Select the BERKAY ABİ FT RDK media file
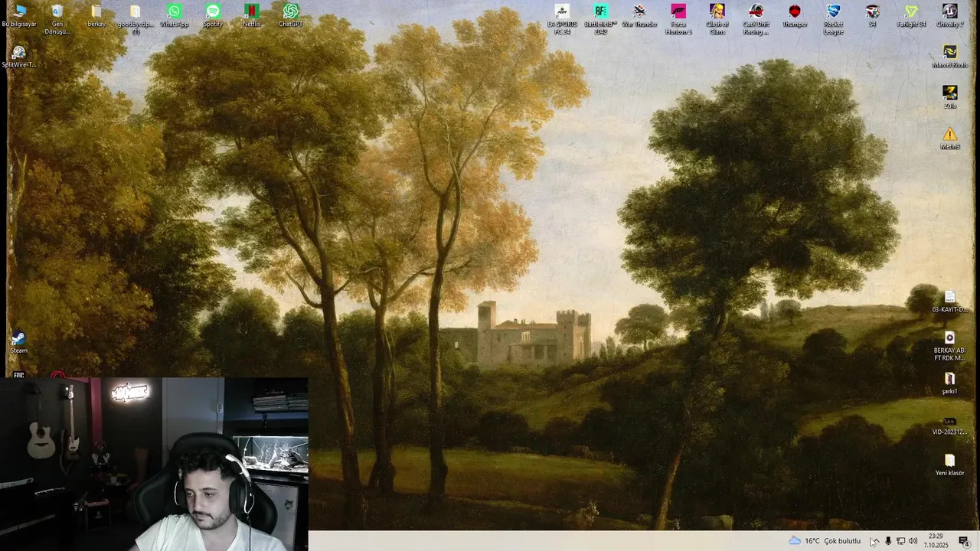The image size is (980, 551). click(x=950, y=346)
